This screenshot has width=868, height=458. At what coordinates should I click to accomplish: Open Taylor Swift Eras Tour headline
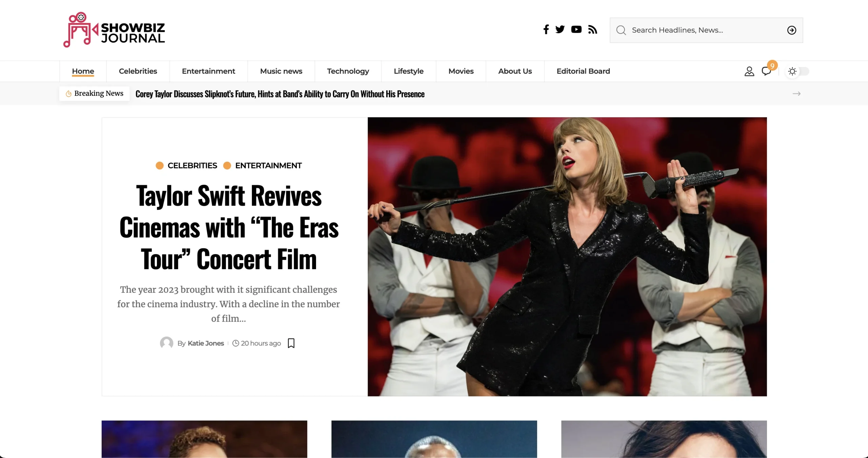click(229, 228)
